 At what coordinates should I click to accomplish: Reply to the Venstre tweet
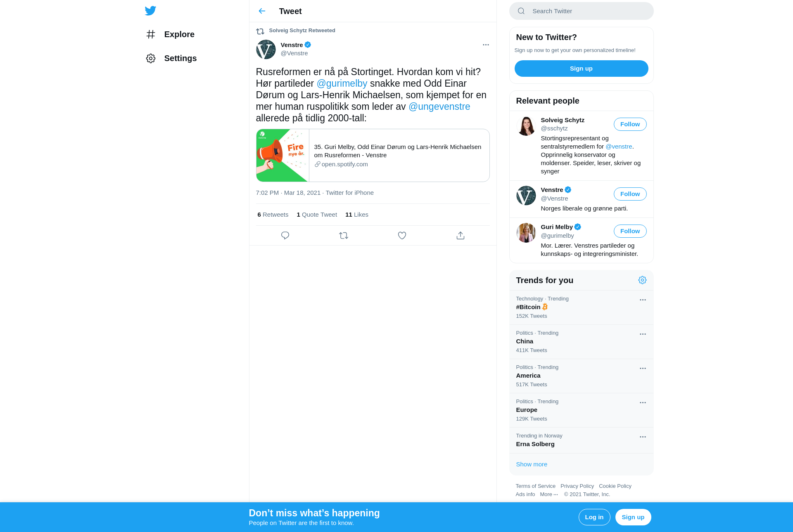(285, 235)
